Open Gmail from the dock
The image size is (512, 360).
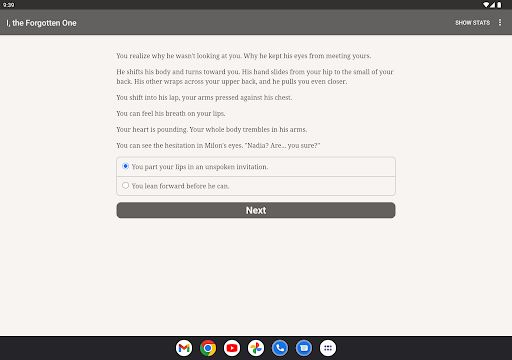click(184, 348)
